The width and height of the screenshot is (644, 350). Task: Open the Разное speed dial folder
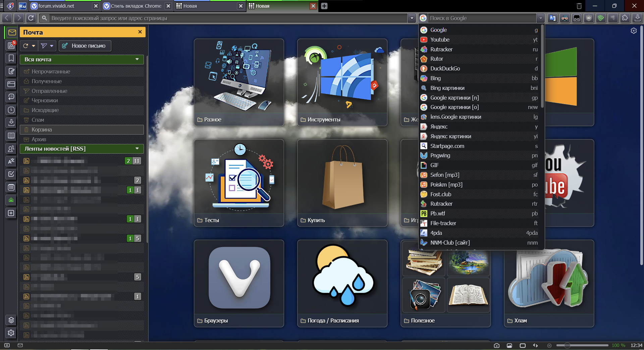pyautogui.click(x=239, y=82)
